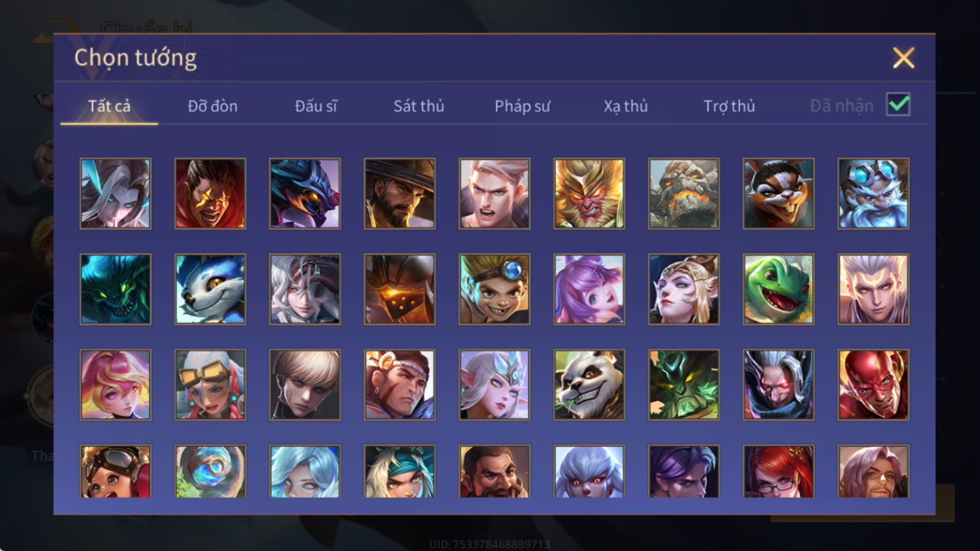The width and height of the screenshot is (980, 551).
Task: Close the Chọn tướng dialog
Action: click(x=903, y=58)
